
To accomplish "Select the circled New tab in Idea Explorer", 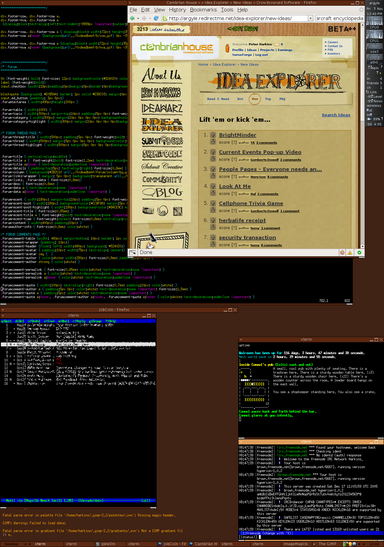I will pos(255,99).
